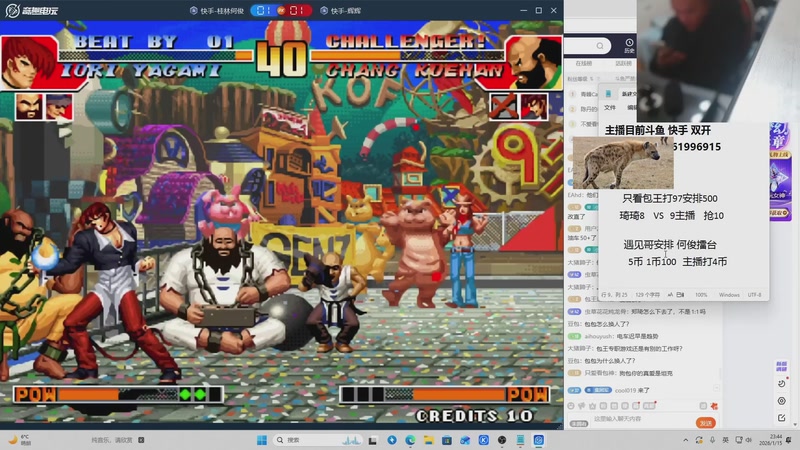Open File Explorer from taskbar
This screenshot has height=450, width=800.
coord(429,440)
